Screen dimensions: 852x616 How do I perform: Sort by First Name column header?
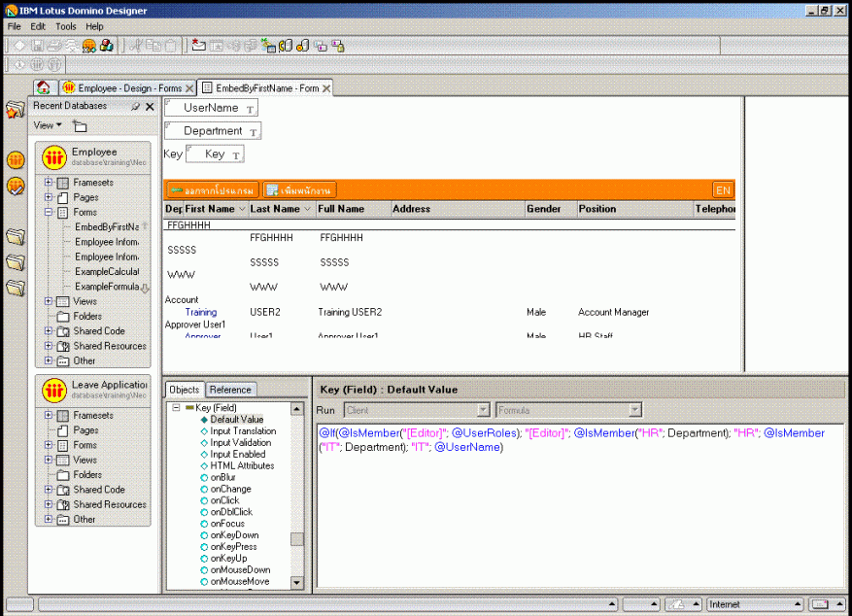[215, 209]
